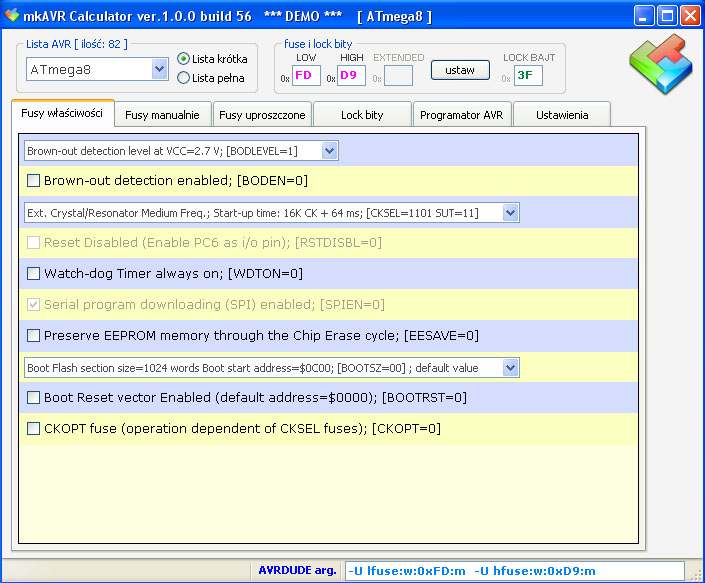Expand the Boot Flash section size dropdown
This screenshot has height=583, width=705.
(x=510, y=368)
